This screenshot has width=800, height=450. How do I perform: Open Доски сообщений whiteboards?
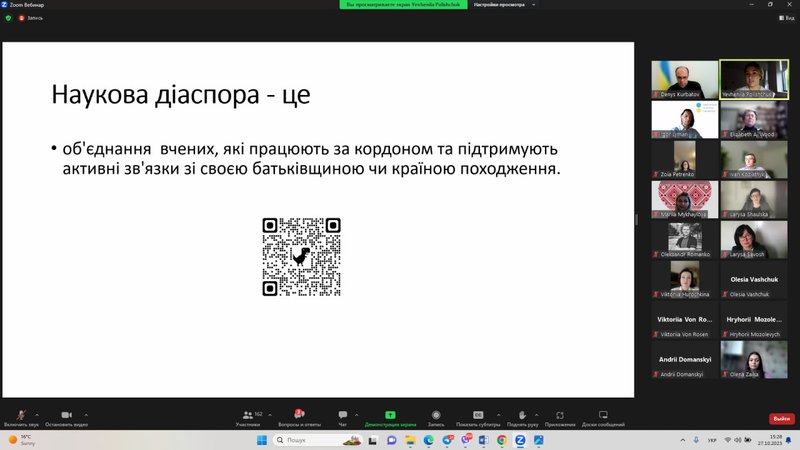603,418
